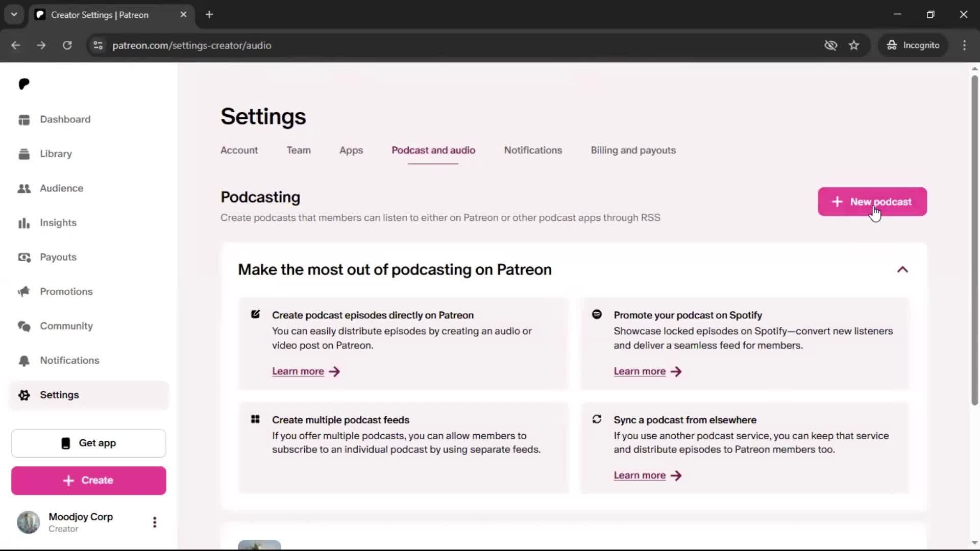This screenshot has width=980, height=551.
Task: Click the Payouts money icon
Action: (x=24, y=258)
